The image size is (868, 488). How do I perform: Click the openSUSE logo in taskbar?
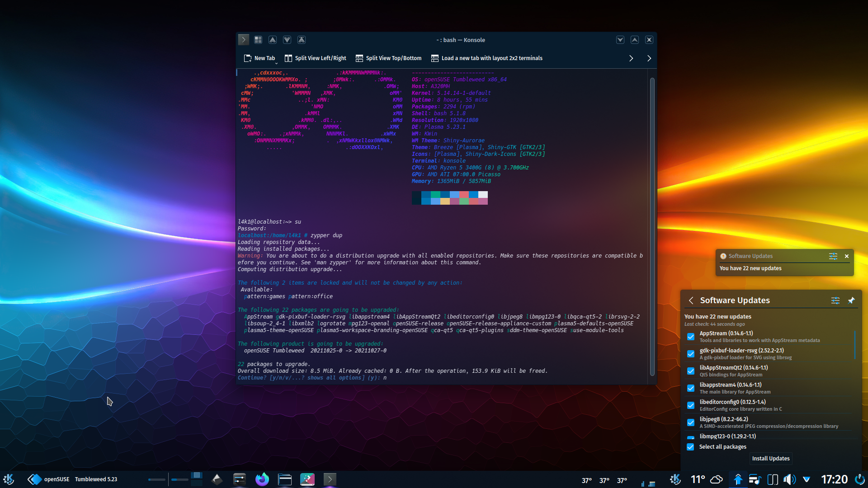point(34,479)
